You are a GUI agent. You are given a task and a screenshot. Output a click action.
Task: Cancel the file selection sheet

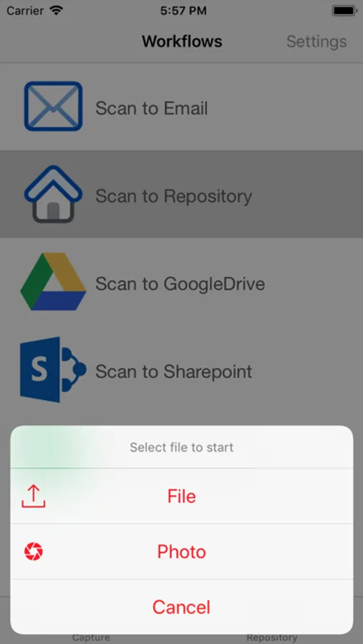(182, 607)
